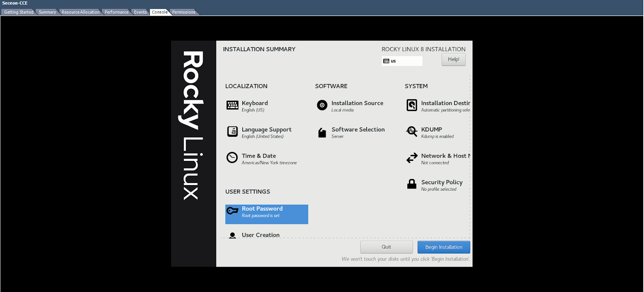
Task: Select the Console tab
Action: click(160, 12)
